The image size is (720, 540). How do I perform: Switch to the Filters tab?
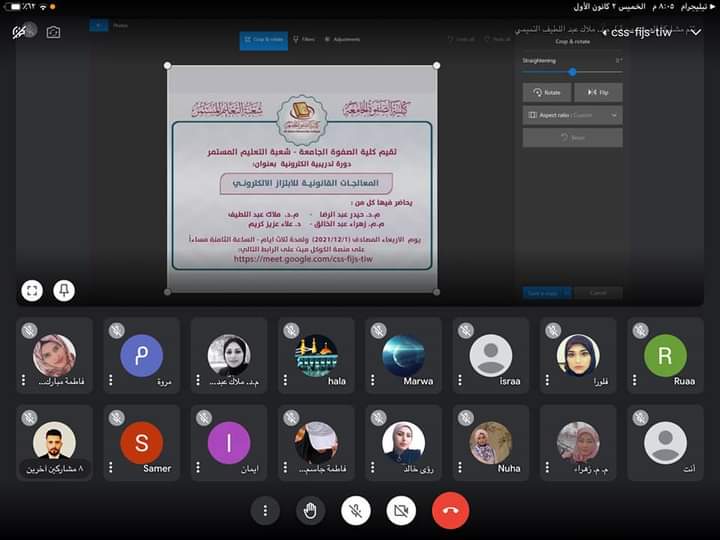point(303,40)
